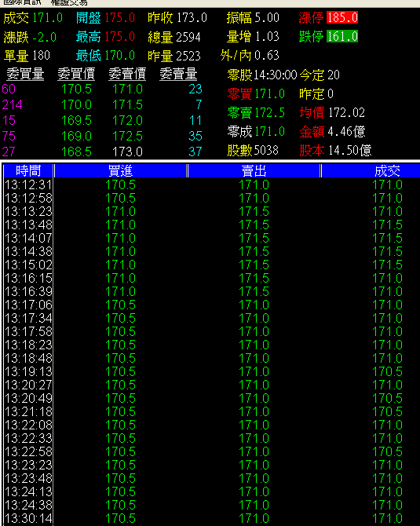Image resolution: width=420 pixels, height=526 pixels.
Task: Click 買進 price 171.0 in 13:13:23 row
Action: coord(120,211)
